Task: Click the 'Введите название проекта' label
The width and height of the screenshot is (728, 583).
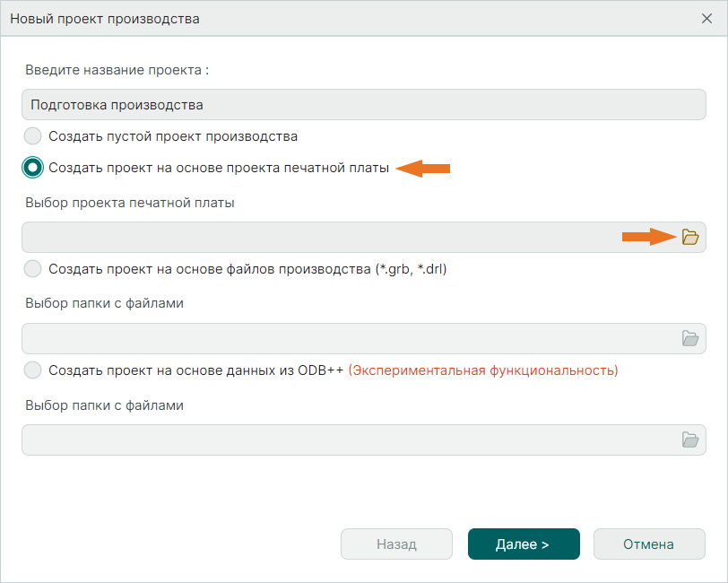Action: pyautogui.click(x=118, y=70)
